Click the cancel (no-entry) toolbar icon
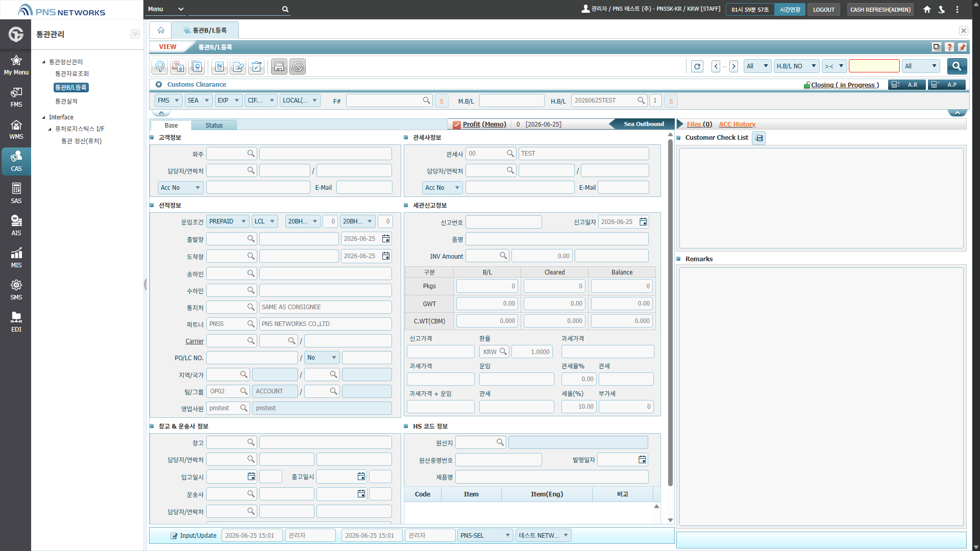The image size is (980, 551). pos(298,66)
